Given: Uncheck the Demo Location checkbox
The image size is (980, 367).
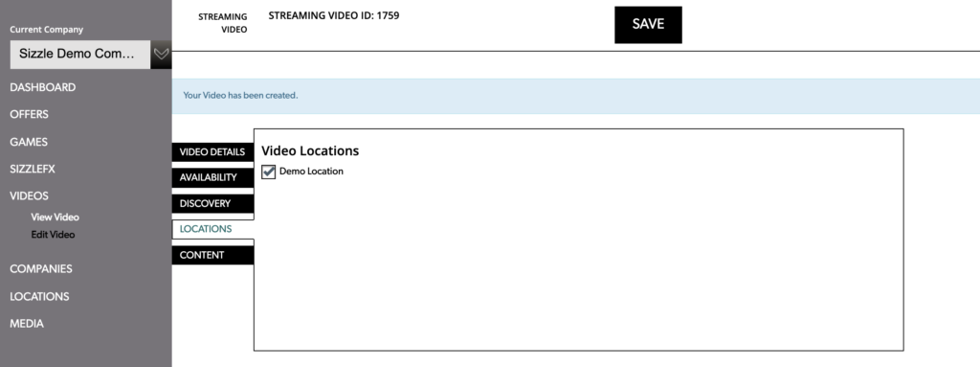Looking at the screenshot, I should pos(269,172).
